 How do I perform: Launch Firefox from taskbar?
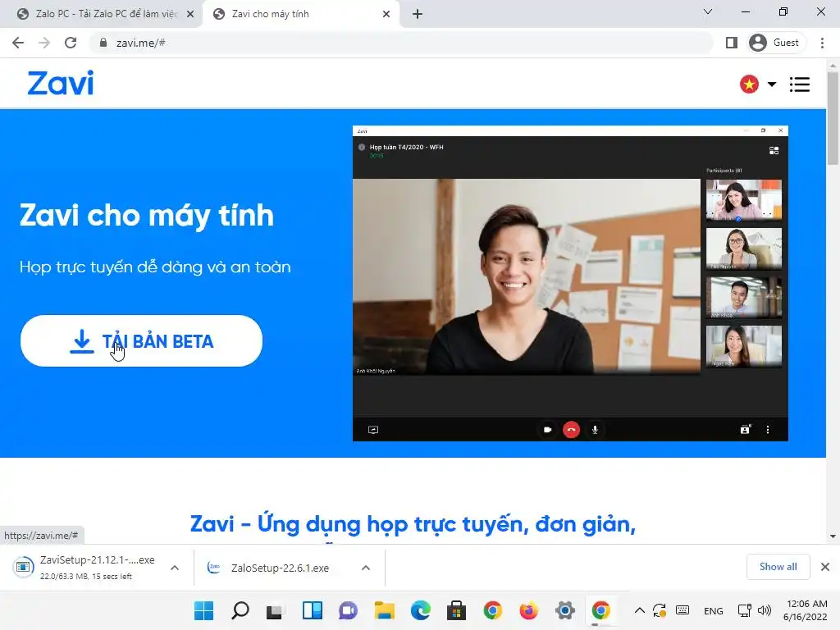(x=529, y=610)
